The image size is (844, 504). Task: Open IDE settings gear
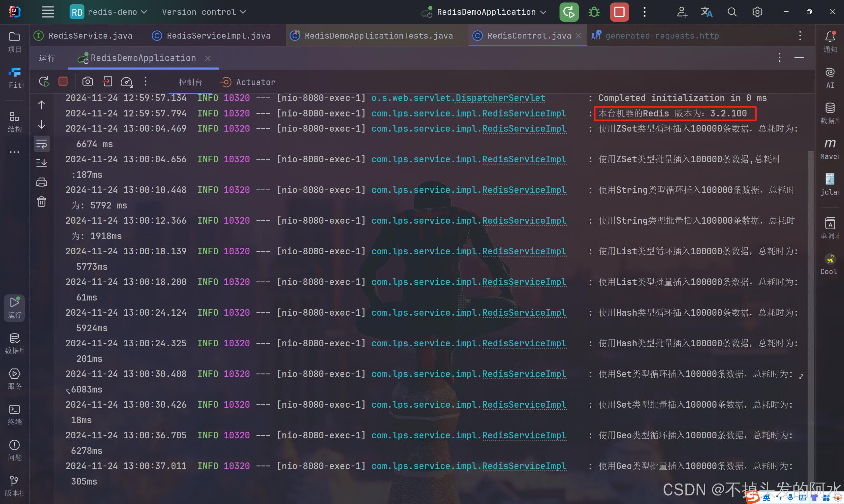757,12
